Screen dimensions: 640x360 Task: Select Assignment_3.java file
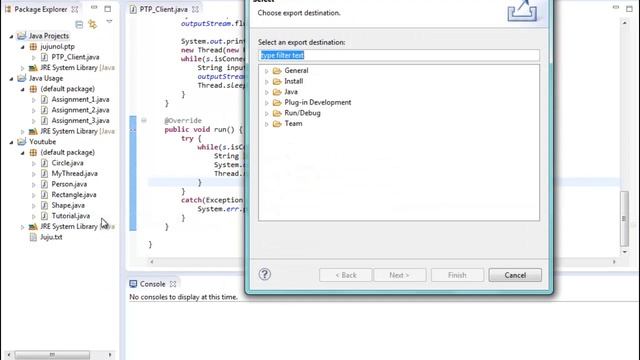pos(80,121)
